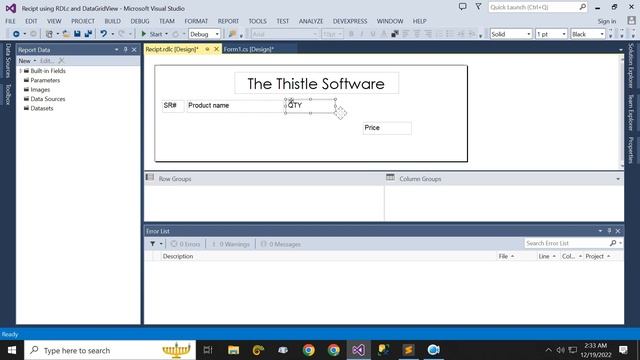Sort Error List by Description column
Image resolution: width=640 pixels, height=360 pixels.
[178, 256]
